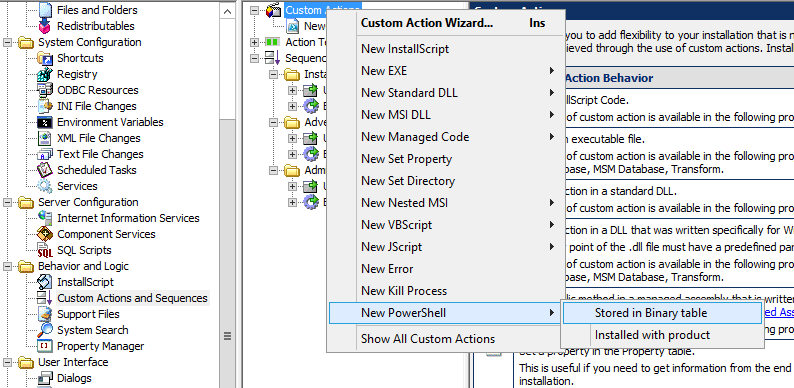794x388 pixels.
Task: Collapse the User Interface folder
Action: click(8, 363)
